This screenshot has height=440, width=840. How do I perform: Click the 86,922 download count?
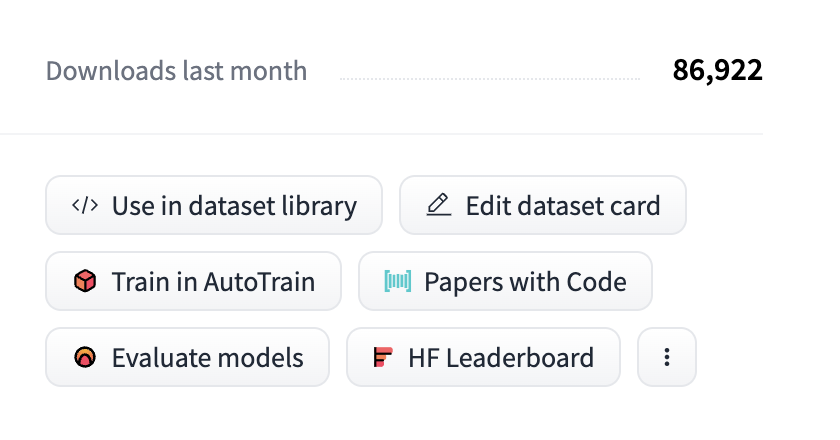[717, 71]
